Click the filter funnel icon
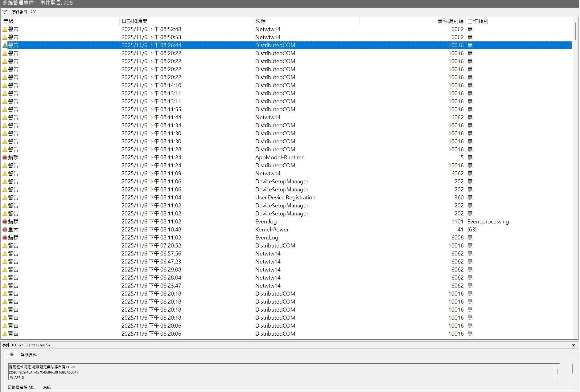 click(x=5, y=12)
